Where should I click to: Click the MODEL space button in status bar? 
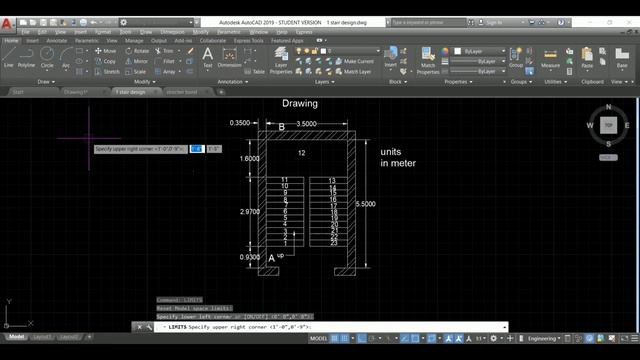click(319, 338)
